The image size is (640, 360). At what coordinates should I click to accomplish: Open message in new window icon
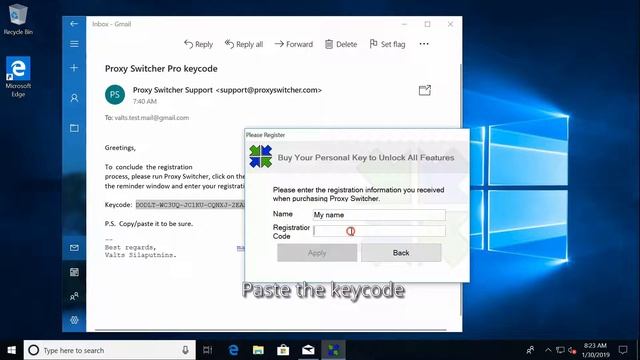point(425,90)
